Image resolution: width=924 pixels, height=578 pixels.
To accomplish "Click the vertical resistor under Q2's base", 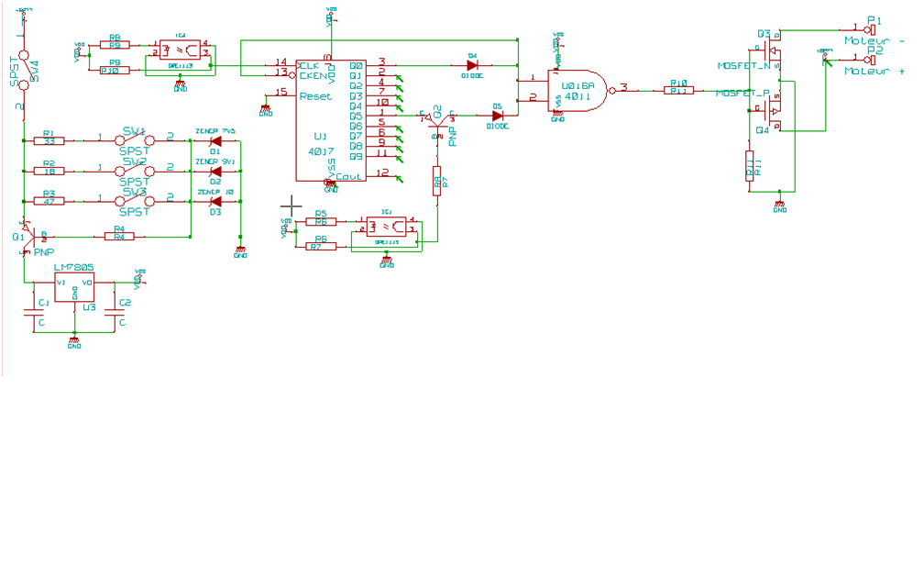I will click(437, 181).
